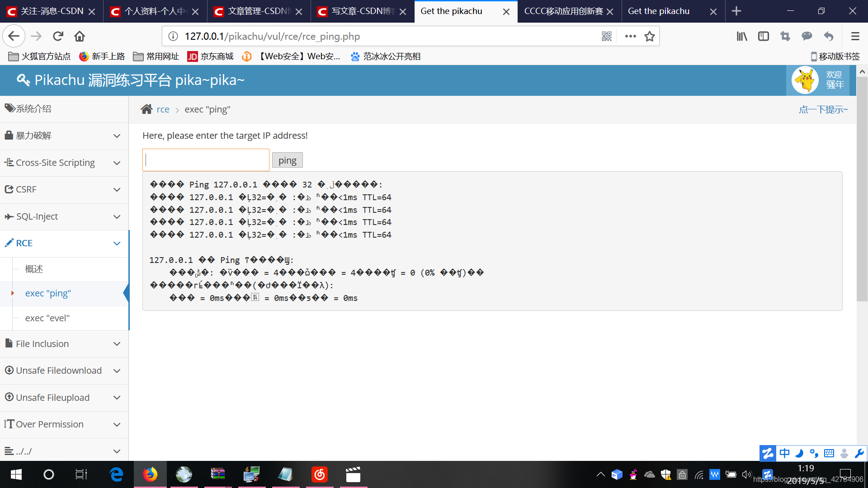This screenshot has height=488, width=868.
Task: Open 京东商城 bookmark
Action: pyautogui.click(x=211, y=56)
